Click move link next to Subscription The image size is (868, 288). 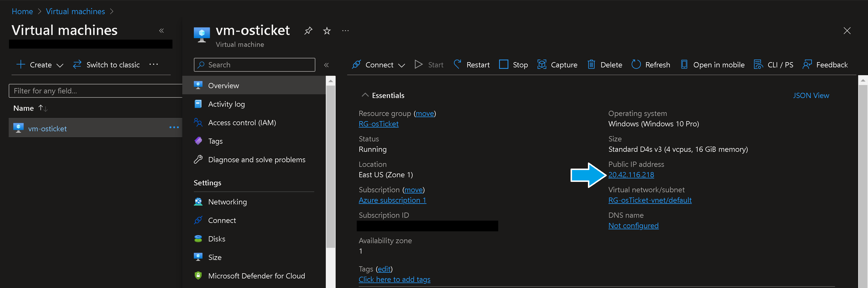(x=413, y=190)
